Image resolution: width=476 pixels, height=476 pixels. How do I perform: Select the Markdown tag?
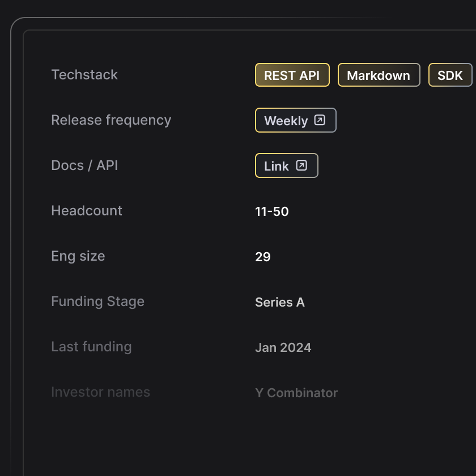(x=379, y=75)
